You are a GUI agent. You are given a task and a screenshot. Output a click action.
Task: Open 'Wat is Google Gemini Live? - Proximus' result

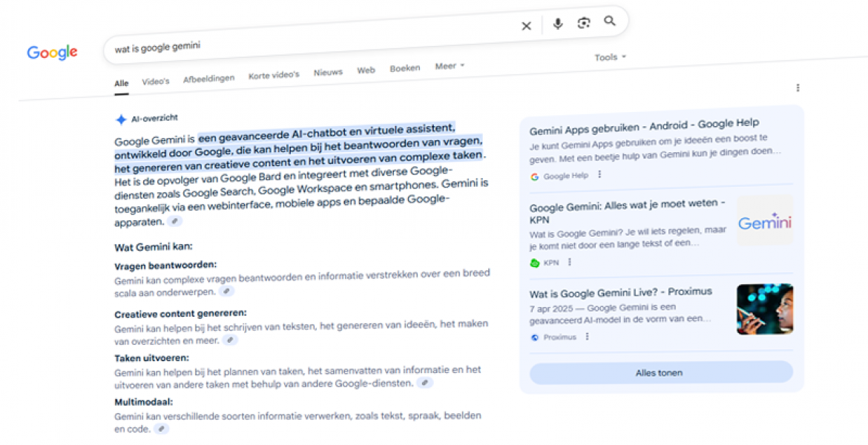click(620, 292)
